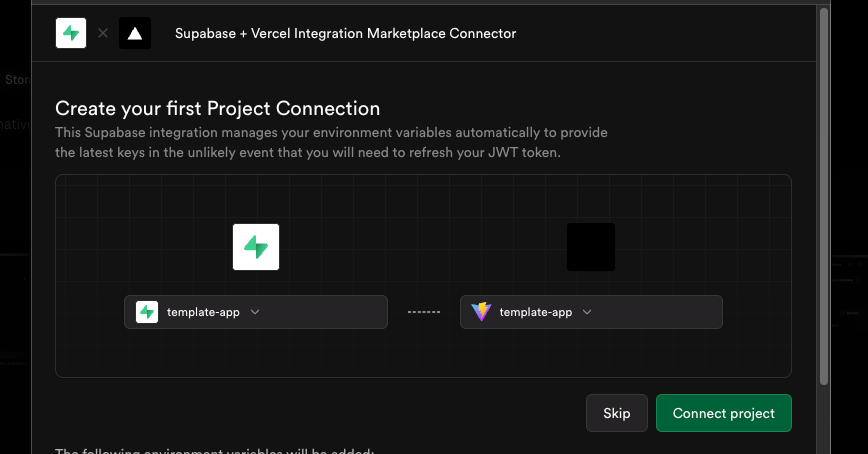Open the Vercel project template-app dropdown
The width and height of the screenshot is (868, 454).
(x=591, y=312)
